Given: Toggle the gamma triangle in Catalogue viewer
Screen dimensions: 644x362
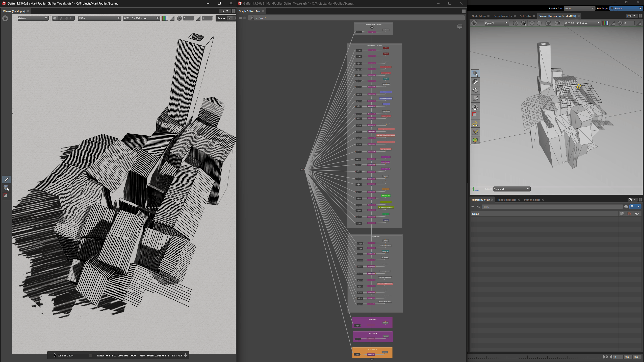Looking at the screenshot, I should [x=198, y=18].
